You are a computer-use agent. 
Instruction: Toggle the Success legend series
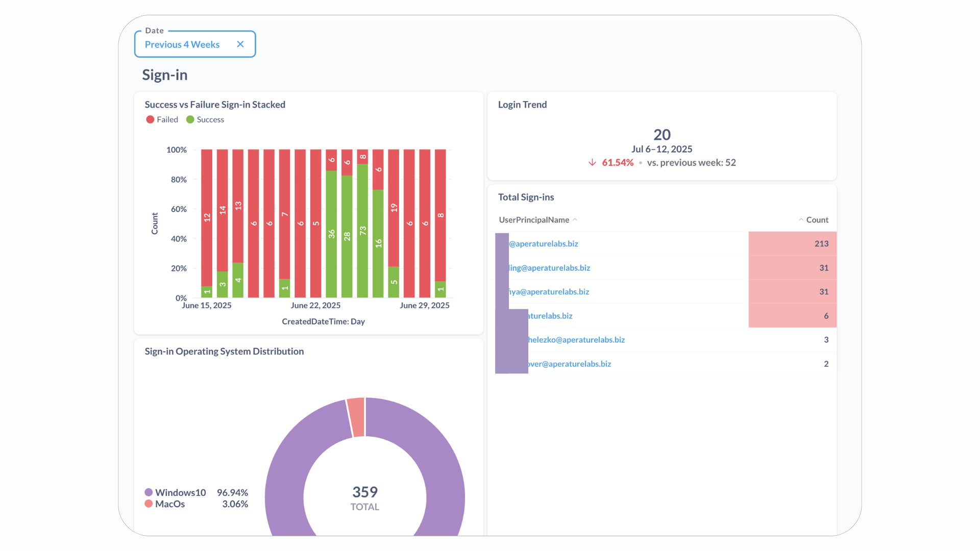pyautogui.click(x=205, y=119)
